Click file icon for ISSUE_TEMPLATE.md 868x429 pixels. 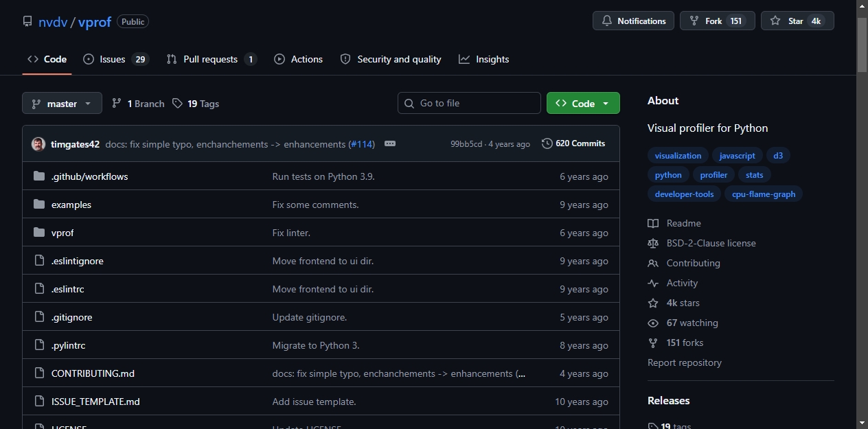pos(39,402)
